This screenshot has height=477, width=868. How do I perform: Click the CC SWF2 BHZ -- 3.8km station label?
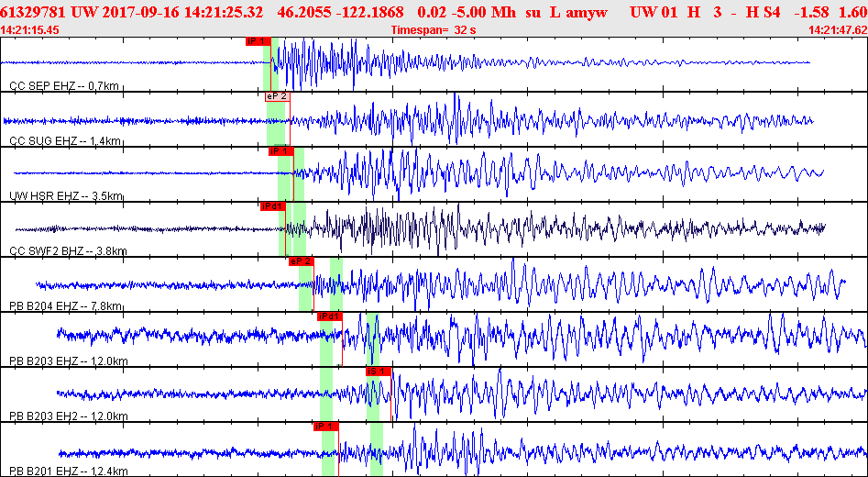[x=68, y=251]
